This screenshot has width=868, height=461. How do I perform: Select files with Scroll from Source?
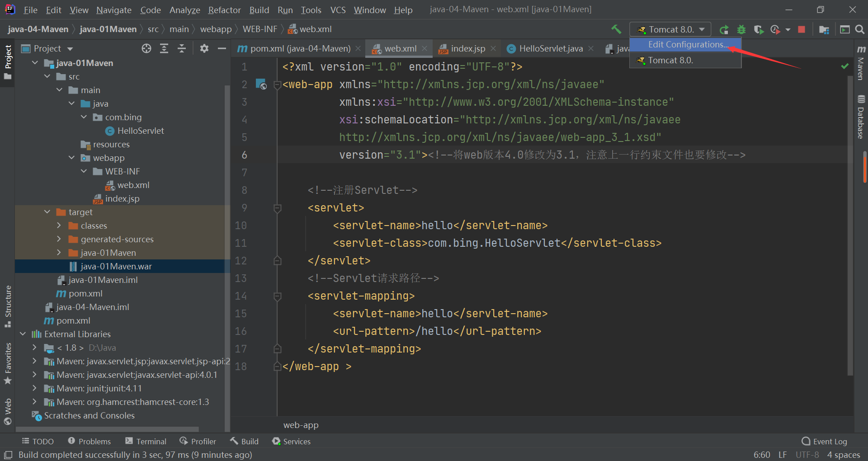146,48
